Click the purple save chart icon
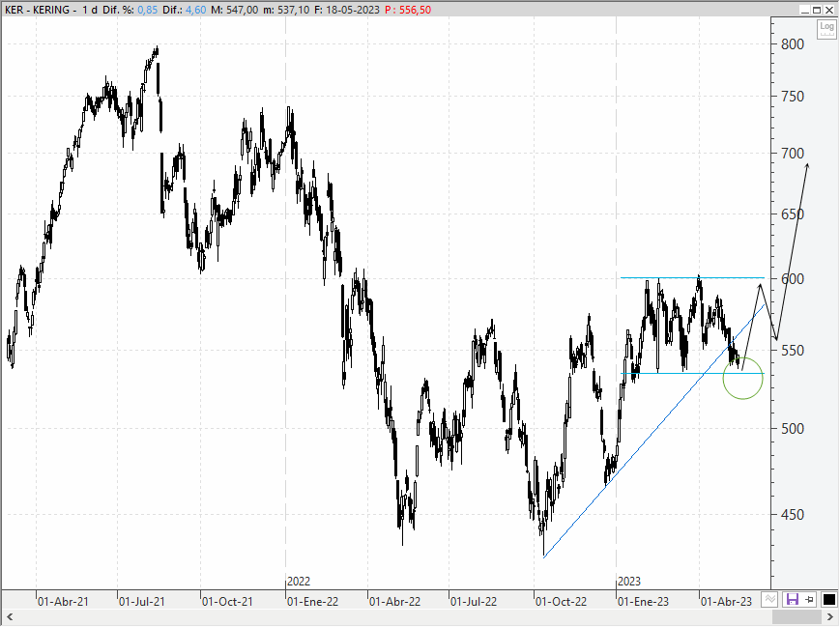Viewport: 840px width, 627px height. tap(792, 599)
